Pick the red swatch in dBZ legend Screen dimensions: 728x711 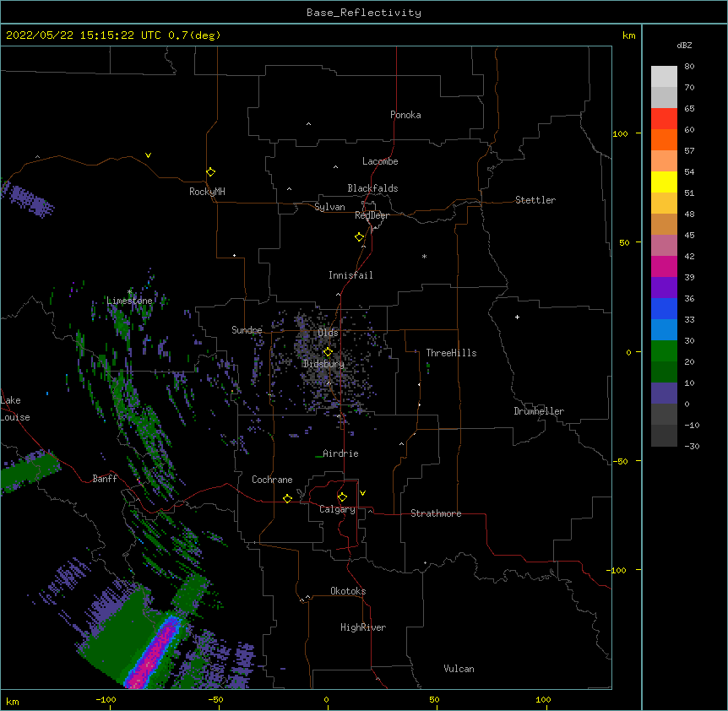(664, 119)
